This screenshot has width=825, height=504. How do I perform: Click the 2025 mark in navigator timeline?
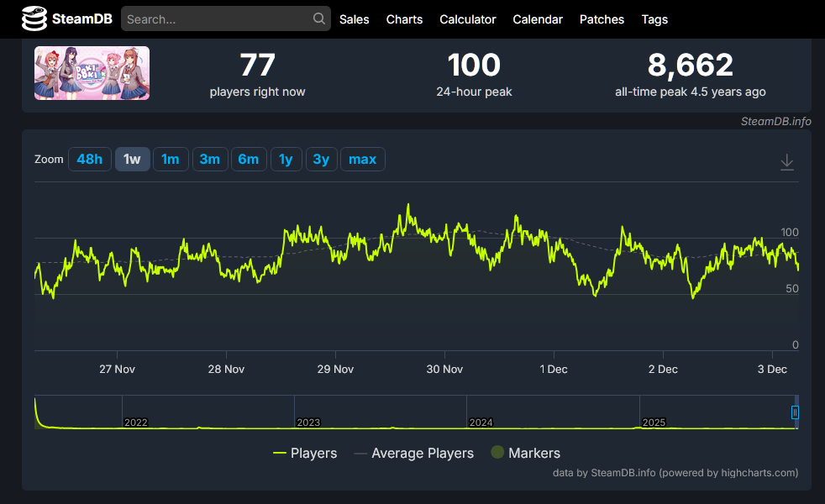654,423
